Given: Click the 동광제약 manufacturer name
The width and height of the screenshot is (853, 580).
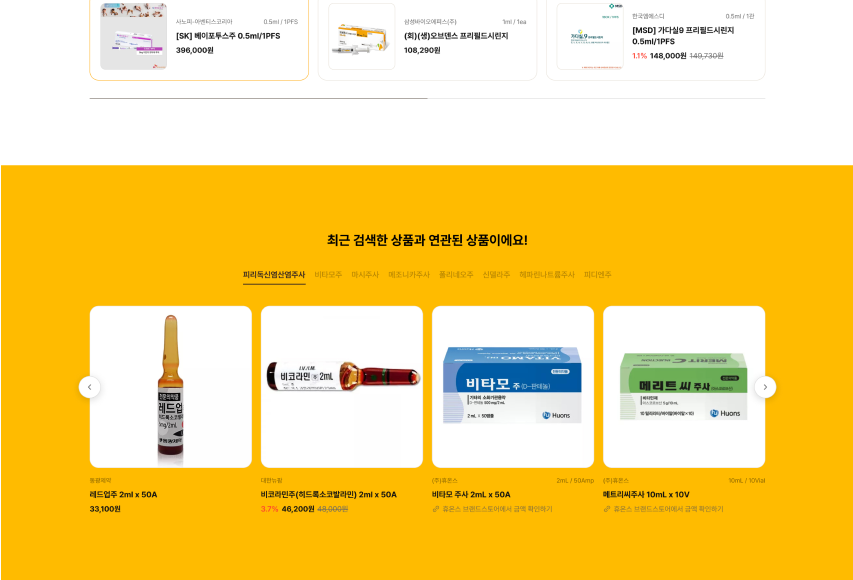Looking at the screenshot, I should tap(101, 480).
